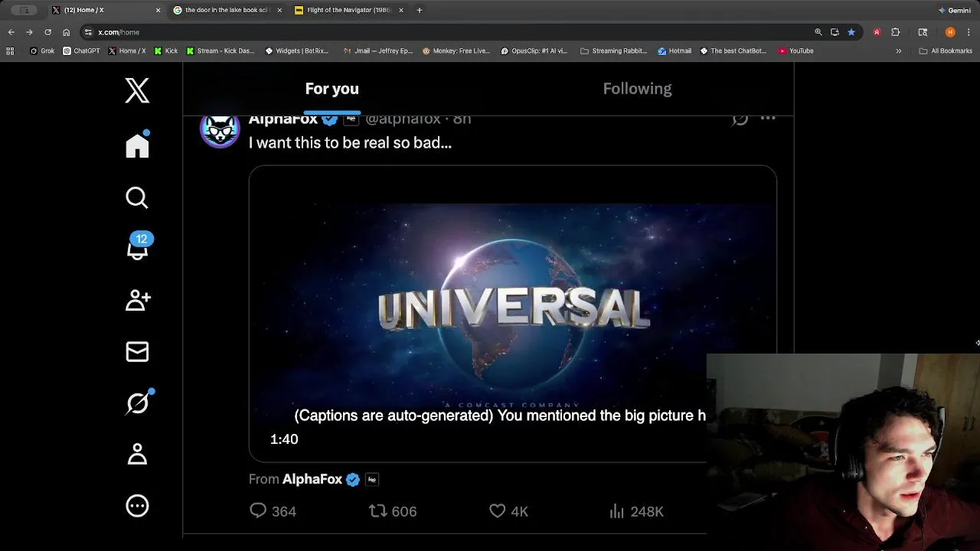Open the OpusClip bookmark

[x=534, y=51]
